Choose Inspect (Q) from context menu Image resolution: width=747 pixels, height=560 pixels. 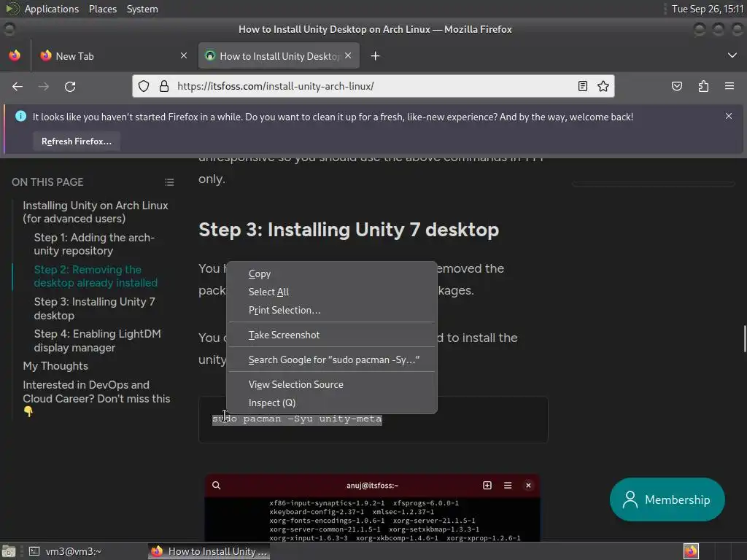tap(332, 402)
